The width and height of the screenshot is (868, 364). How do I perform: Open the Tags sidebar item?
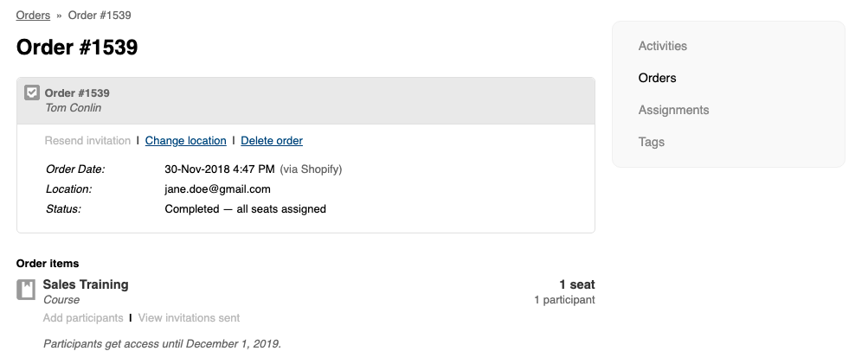tap(651, 142)
